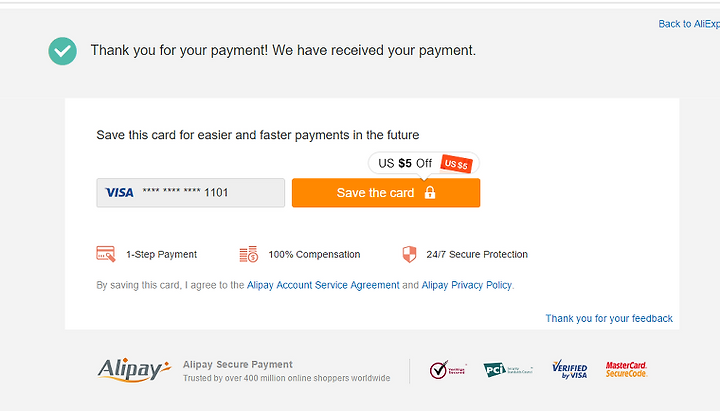The height and width of the screenshot is (411, 720).
Task: Click Thank you for your feedback link
Action: pos(609,318)
